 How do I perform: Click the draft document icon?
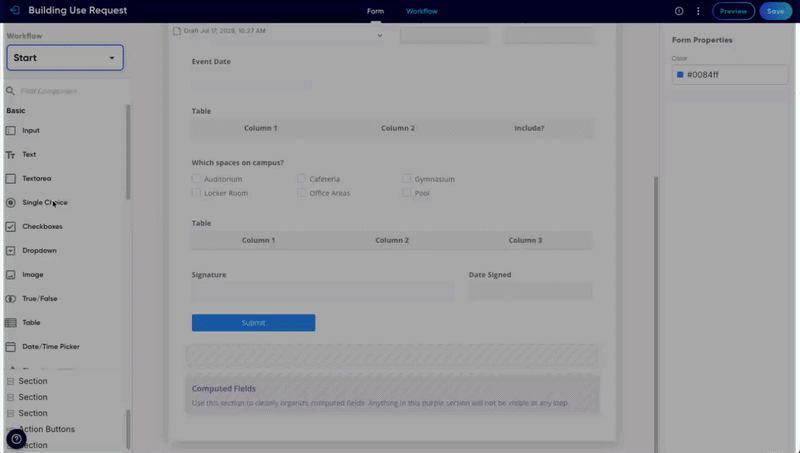pyautogui.click(x=177, y=31)
